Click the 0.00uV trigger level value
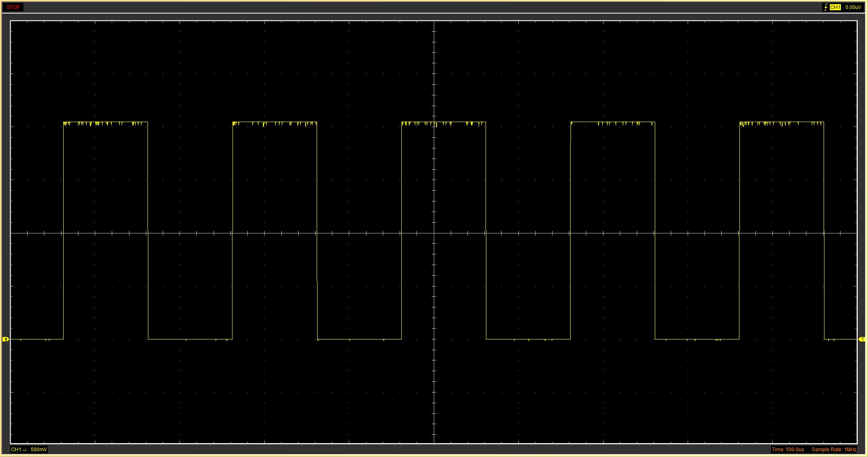This screenshot has width=868, height=457. pos(853,7)
